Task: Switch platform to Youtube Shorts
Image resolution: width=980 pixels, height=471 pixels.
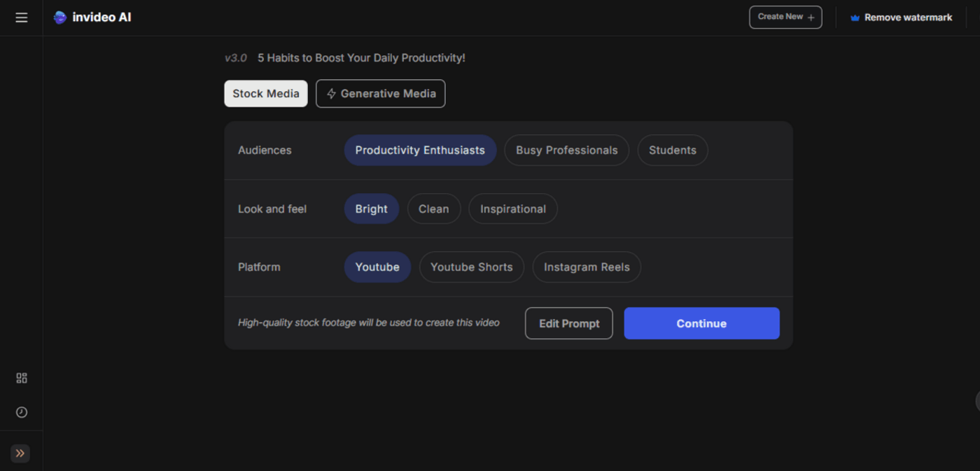Action: point(471,267)
